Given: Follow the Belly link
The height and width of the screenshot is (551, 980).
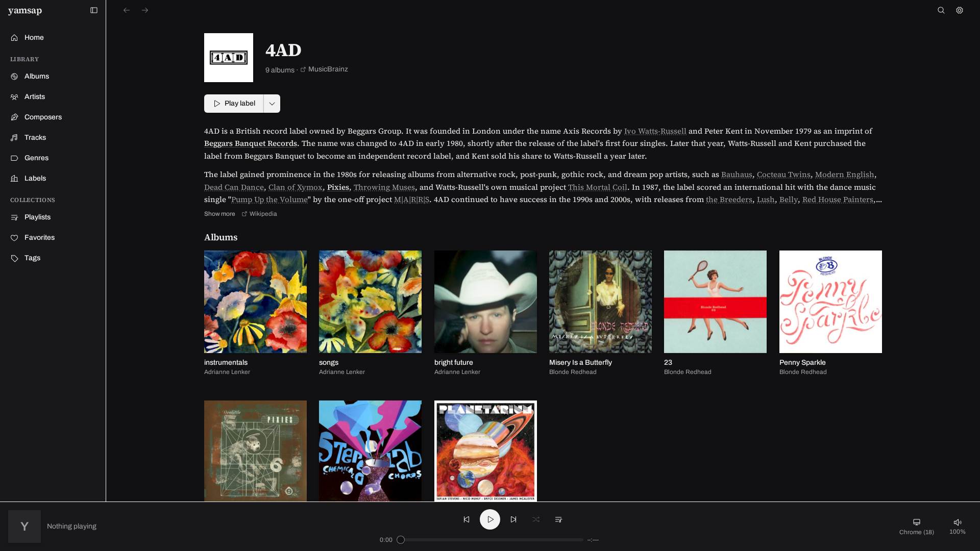Looking at the screenshot, I should pos(788,200).
